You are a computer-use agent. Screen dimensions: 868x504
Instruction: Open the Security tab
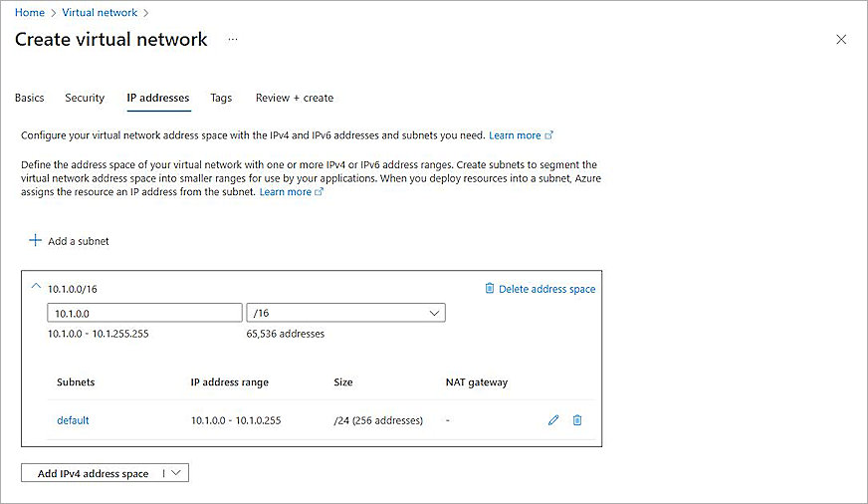[x=85, y=98]
